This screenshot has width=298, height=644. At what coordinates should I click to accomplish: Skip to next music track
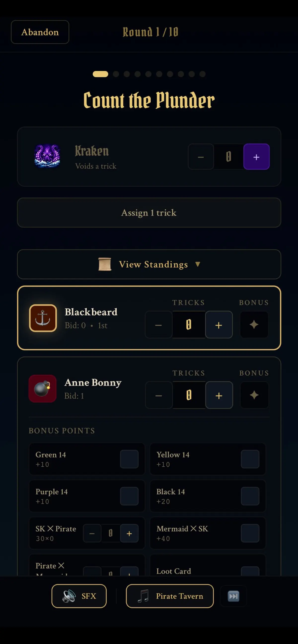pyautogui.click(x=233, y=596)
